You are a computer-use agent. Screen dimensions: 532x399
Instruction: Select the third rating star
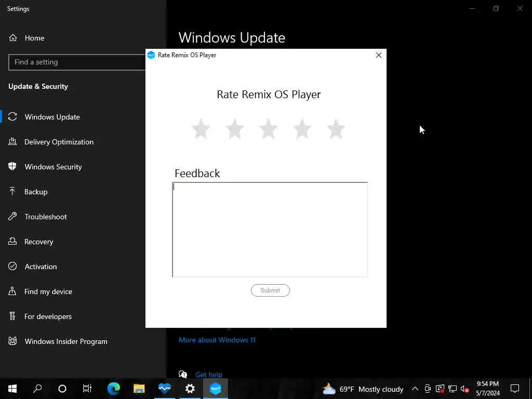[x=269, y=129]
